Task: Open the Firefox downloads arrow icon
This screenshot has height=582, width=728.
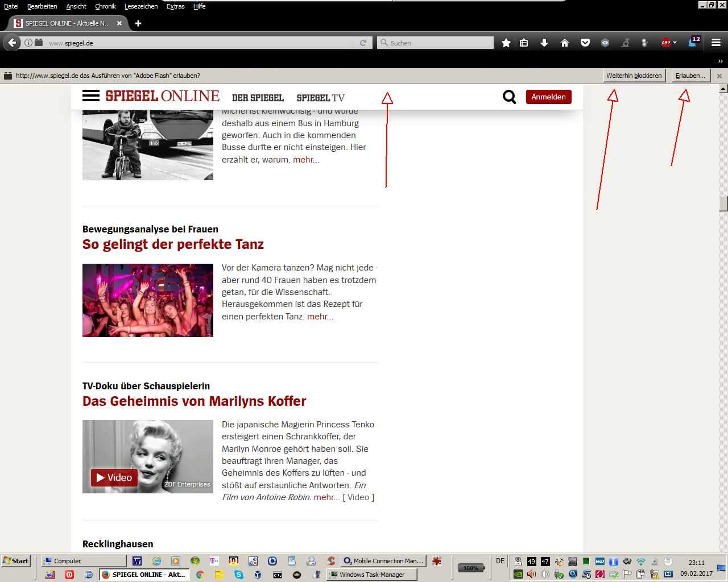Action: 544,43
